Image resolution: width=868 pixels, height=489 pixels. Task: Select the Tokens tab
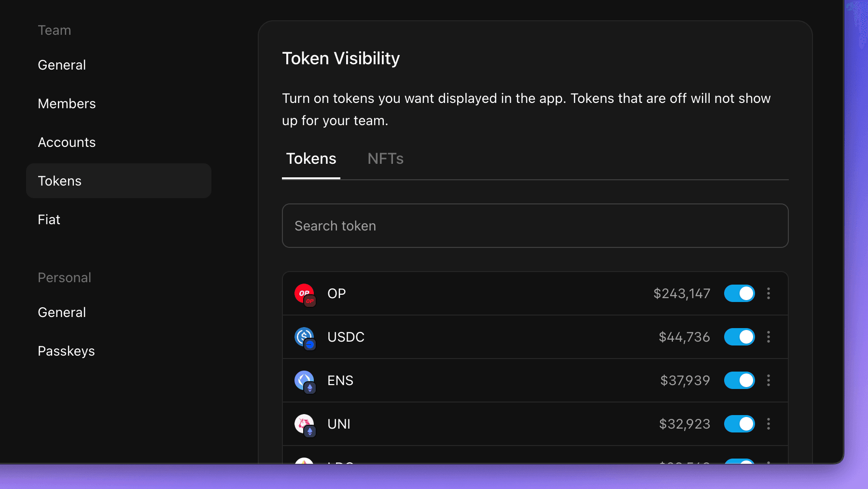[x=311, y=158]
